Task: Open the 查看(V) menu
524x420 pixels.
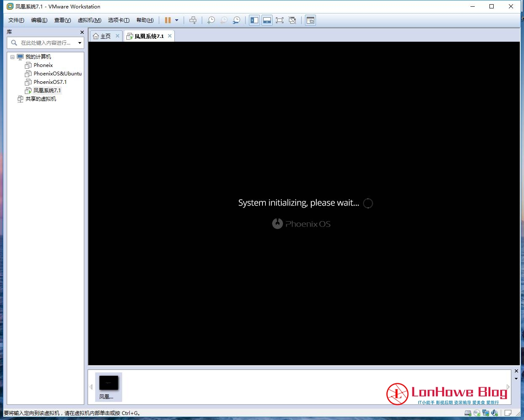Action: coord(62,20)
